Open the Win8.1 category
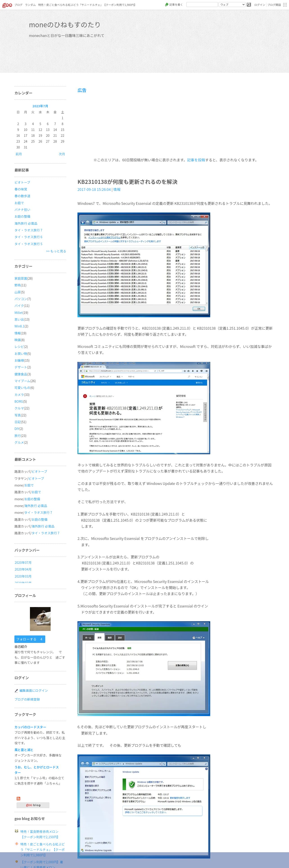 19,326
